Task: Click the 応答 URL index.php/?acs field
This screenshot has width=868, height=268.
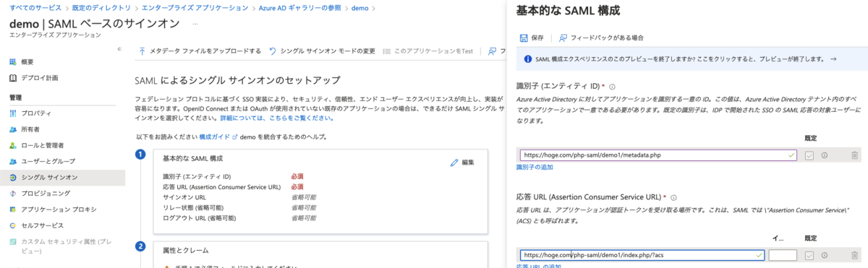Action: [x=642, y=255]
